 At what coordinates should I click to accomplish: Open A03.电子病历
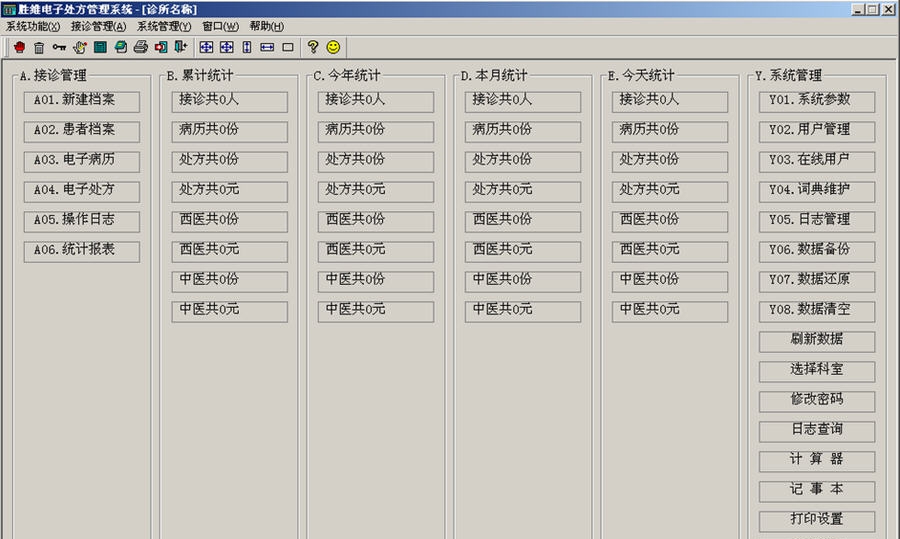82,161
